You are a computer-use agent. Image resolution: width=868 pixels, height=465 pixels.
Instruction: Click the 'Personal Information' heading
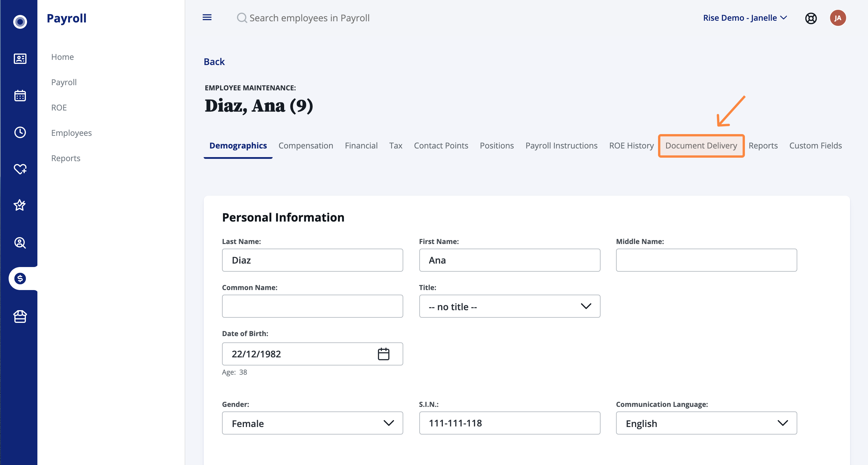pos(283,218)
